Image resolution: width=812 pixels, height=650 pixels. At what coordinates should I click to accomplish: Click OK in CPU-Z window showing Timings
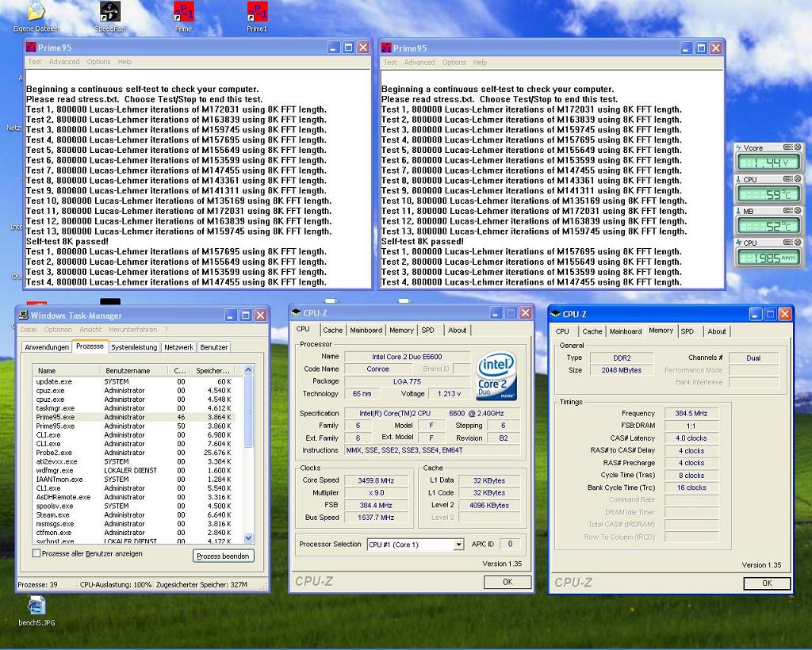(x=767, y=583)
